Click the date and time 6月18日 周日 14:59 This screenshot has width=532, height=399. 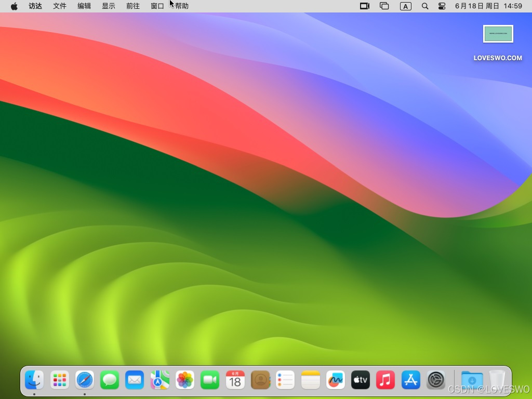(x=488, y=6)
